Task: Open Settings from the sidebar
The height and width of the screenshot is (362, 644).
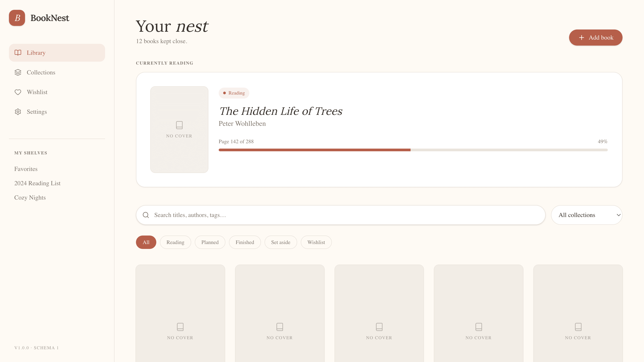Action: (x=57, y=112)
